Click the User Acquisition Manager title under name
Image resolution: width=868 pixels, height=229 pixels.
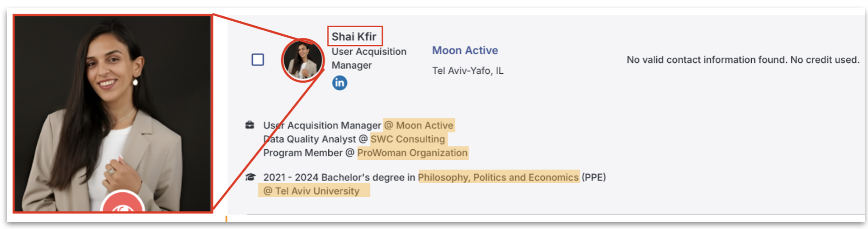(369, 58)
